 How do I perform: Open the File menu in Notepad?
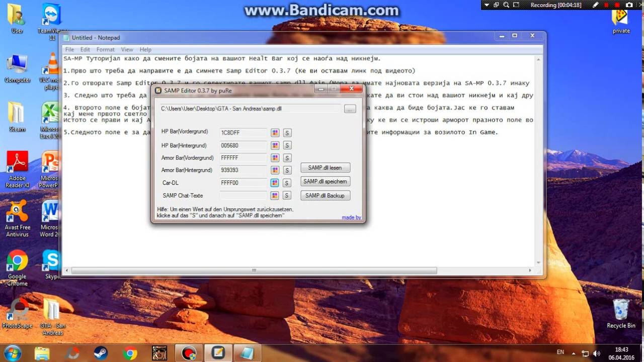69,50
